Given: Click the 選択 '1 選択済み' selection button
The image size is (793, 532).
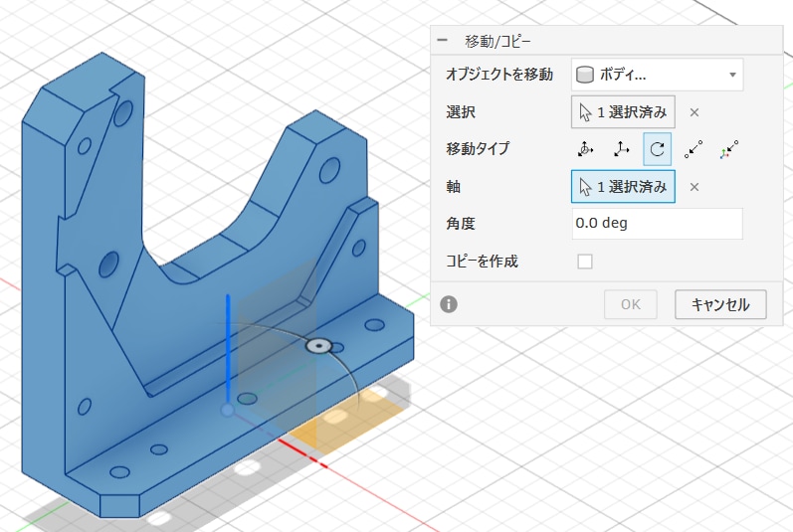Looking at the screenshot, I should tap(623, 111).
